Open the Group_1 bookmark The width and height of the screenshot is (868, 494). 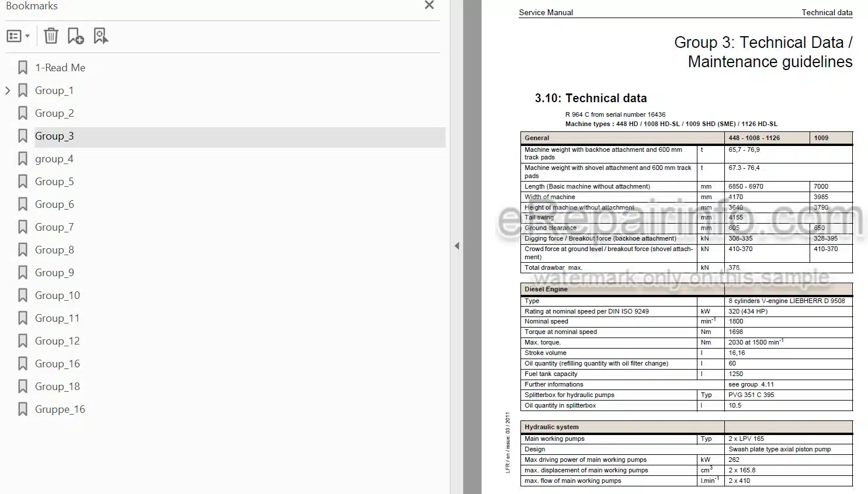click(x=54, y=91)
